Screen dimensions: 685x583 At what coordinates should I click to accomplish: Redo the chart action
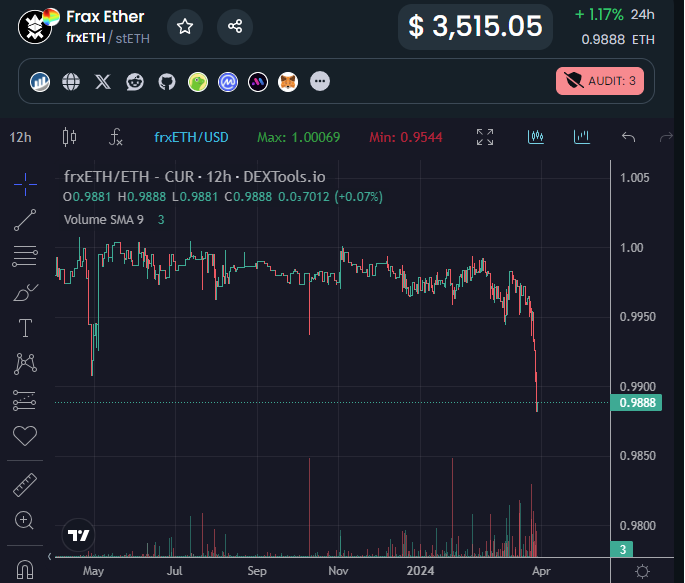[x=666, y=137]
